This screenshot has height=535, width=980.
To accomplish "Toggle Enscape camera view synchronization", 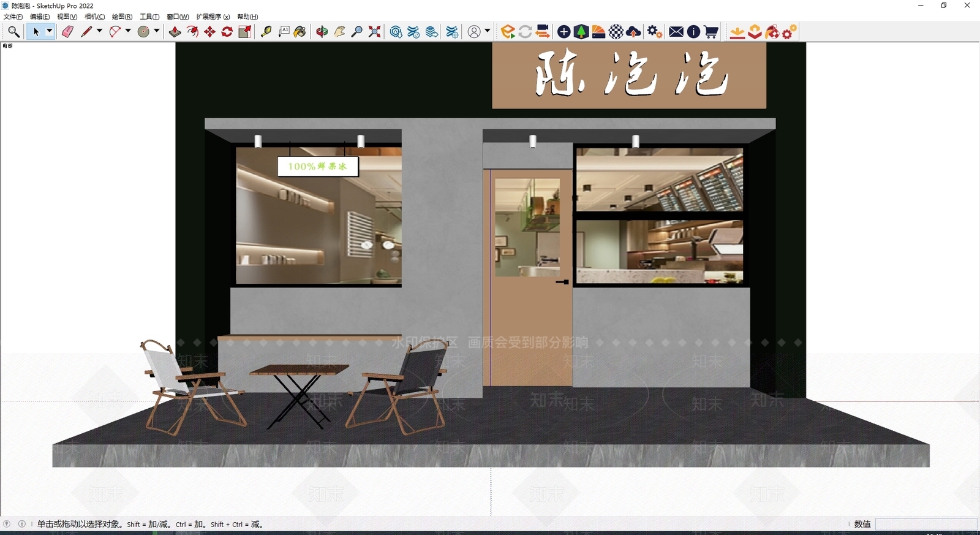I will pyautogui.click(x=542, y=31).
